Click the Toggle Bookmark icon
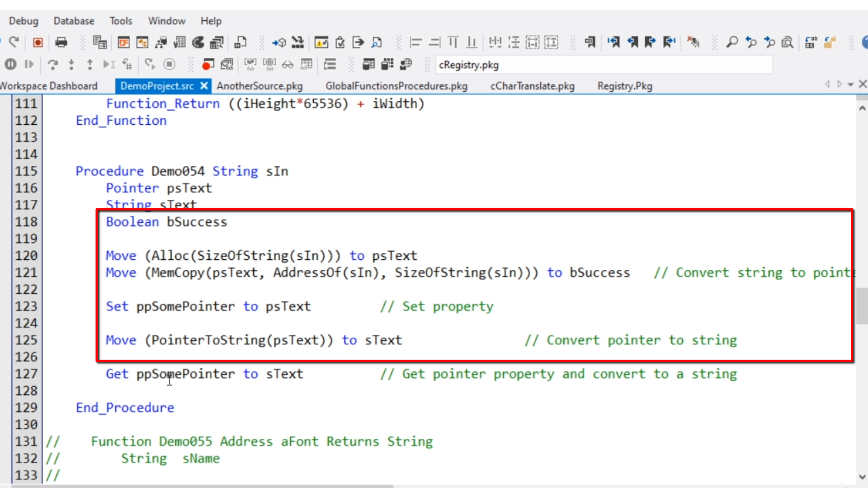 pos(590,42)
